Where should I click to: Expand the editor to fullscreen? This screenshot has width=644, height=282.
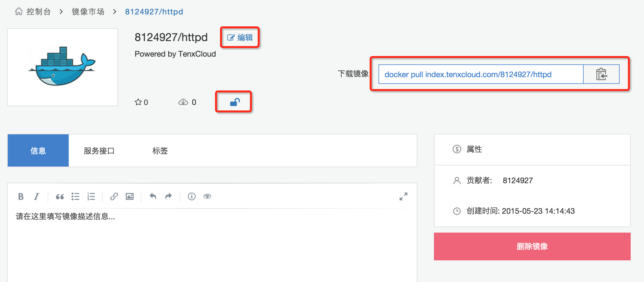click(x=403, y=197)
